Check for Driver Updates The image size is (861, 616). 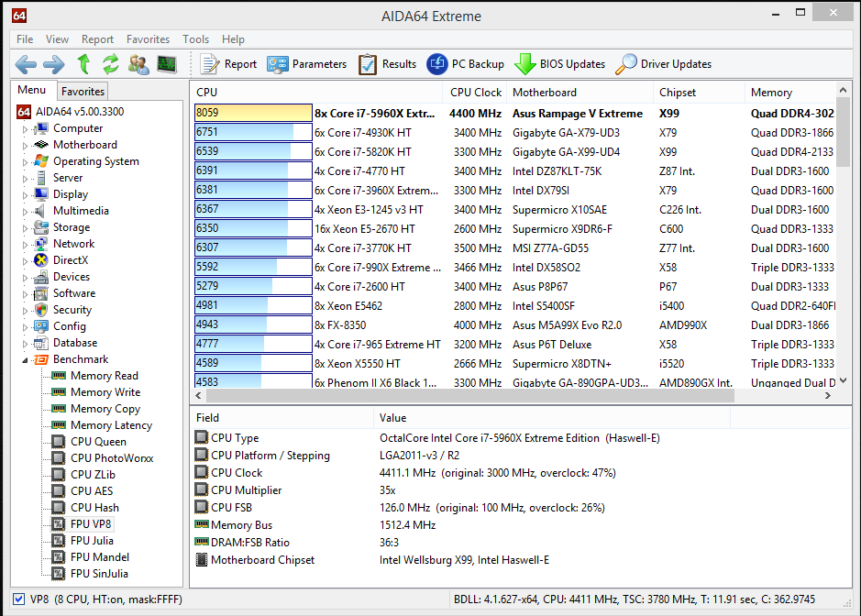663,64
